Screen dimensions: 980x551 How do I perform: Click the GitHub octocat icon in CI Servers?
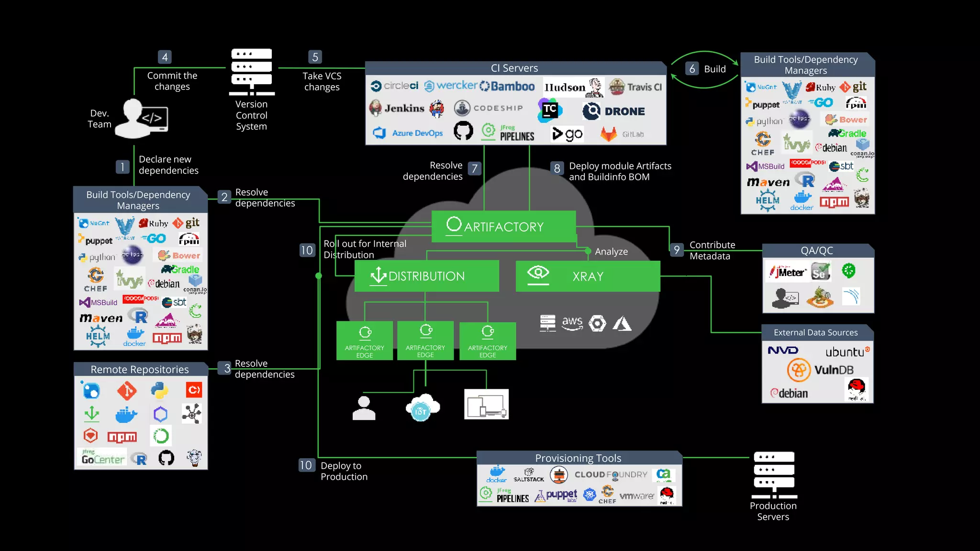(x=463, y=131)
